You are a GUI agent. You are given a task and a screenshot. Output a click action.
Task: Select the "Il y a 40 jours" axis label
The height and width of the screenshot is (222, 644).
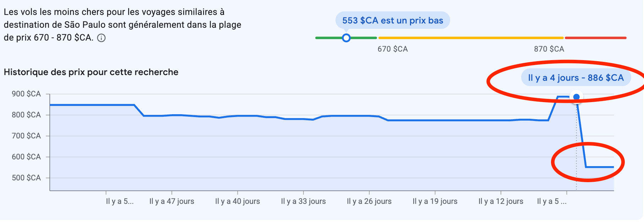(238, 201)
